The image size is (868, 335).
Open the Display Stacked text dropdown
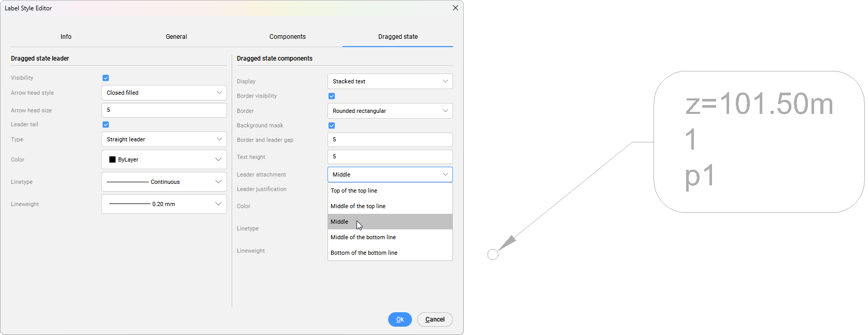point(390,81)
